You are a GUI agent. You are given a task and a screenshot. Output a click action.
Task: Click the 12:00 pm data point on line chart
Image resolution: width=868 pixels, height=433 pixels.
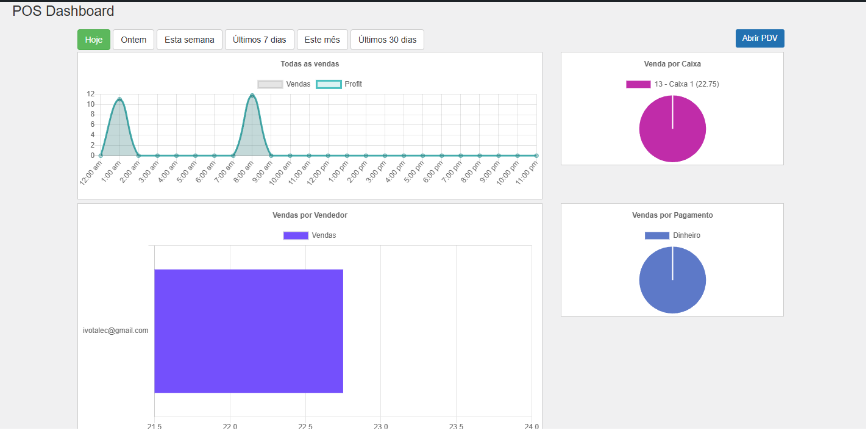click(328, 156)
